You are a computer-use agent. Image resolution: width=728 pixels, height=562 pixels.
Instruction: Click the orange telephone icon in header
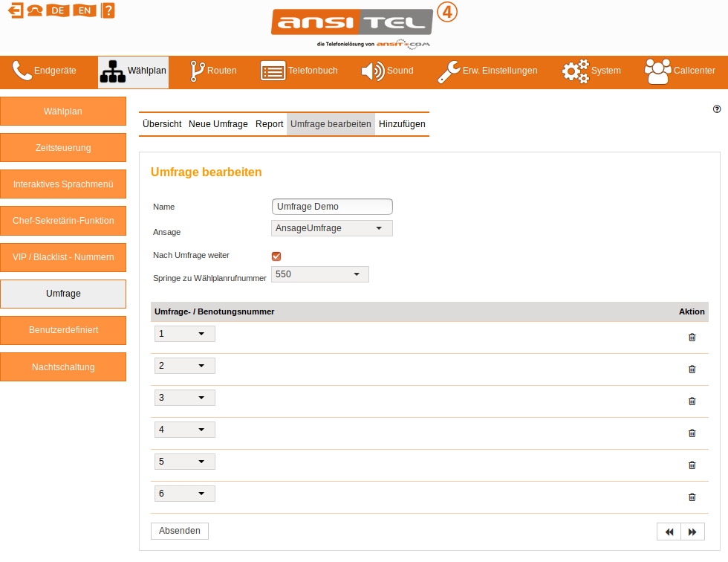tap(35, 10)
